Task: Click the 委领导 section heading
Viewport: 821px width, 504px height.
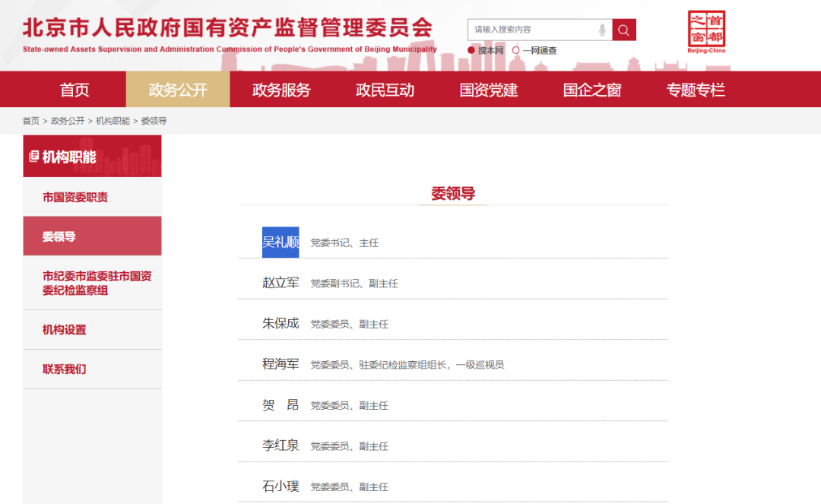Action: 453,194
